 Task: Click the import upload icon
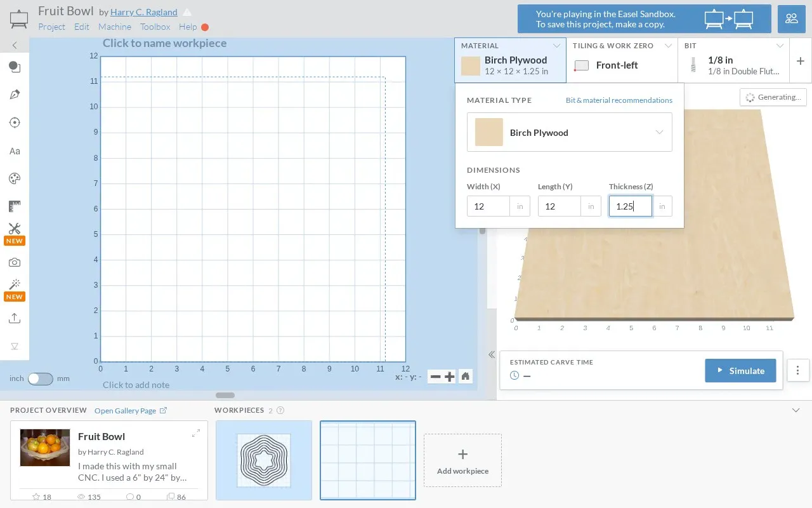click(x=15, y=318)
